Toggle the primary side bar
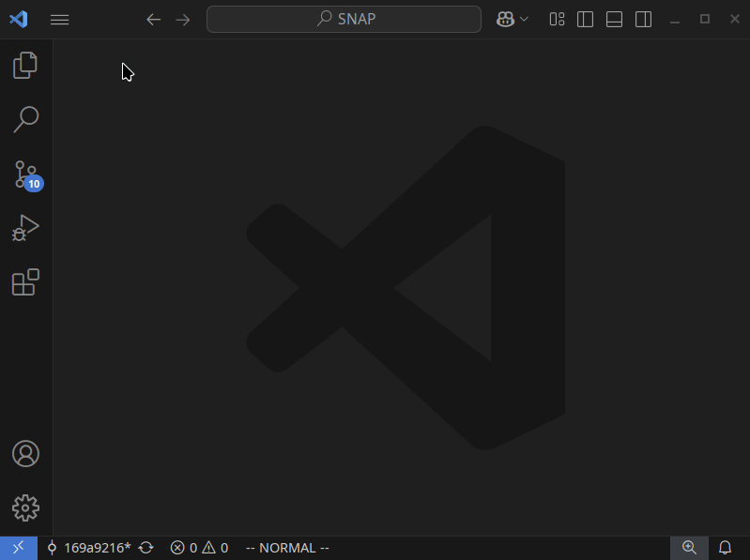The width and height of the screenshot is (750, 560). tap(585, 19)
